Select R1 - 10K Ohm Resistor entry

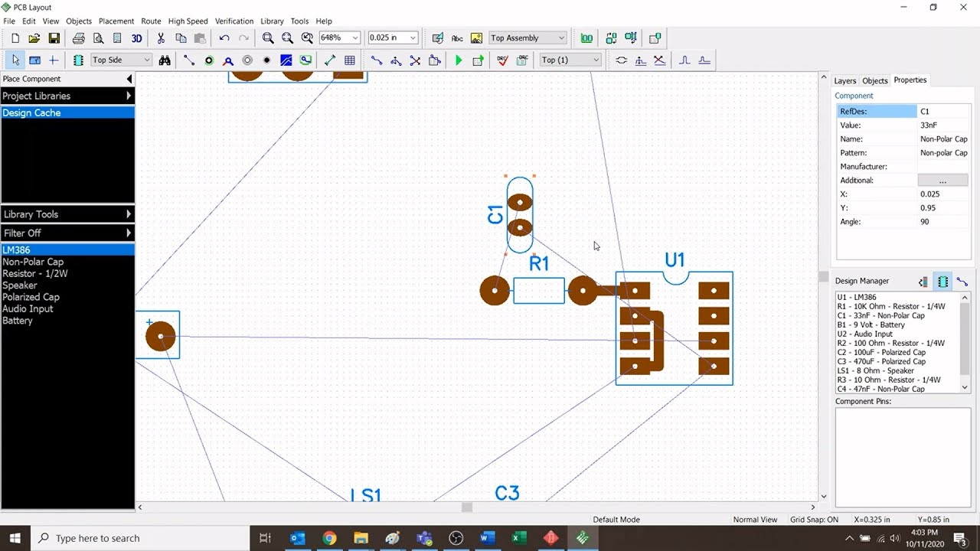891,306
